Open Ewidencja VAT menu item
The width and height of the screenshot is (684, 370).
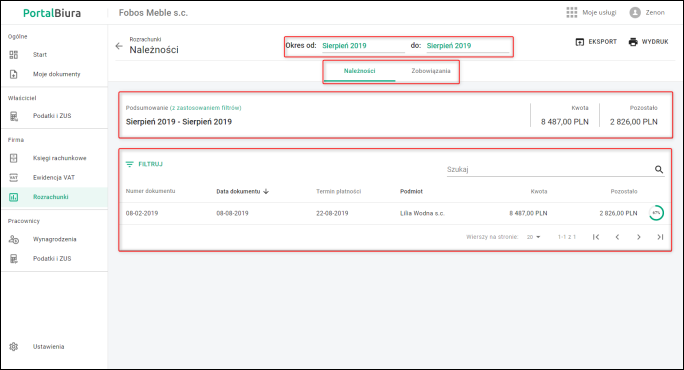(x=54, y=178)
